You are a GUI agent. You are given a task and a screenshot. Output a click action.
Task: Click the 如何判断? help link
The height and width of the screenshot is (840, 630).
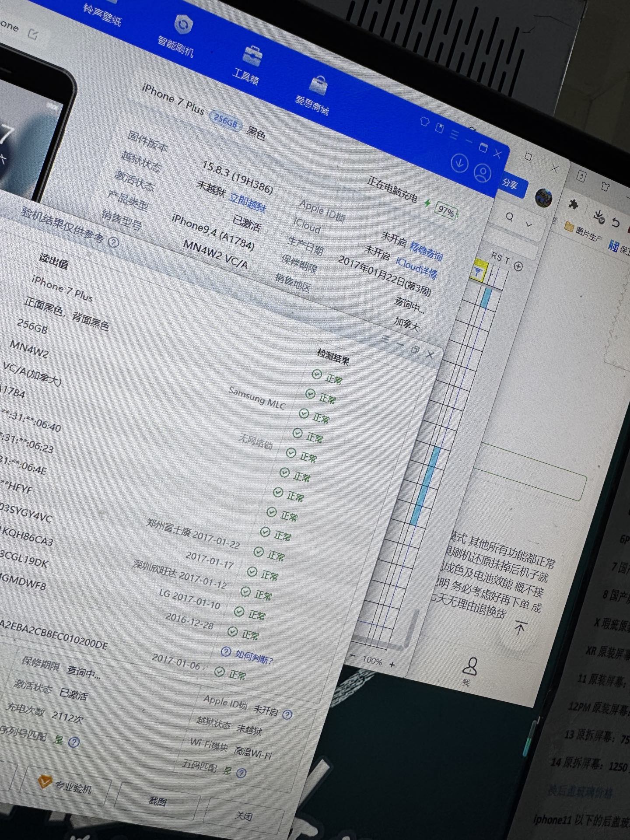[248, 655]
